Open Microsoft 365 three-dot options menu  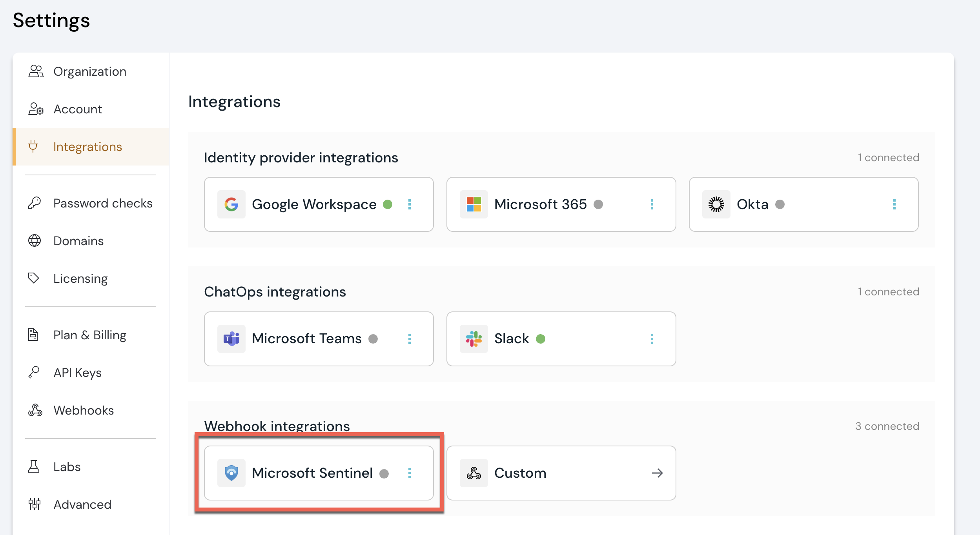[x=652, y=204]
